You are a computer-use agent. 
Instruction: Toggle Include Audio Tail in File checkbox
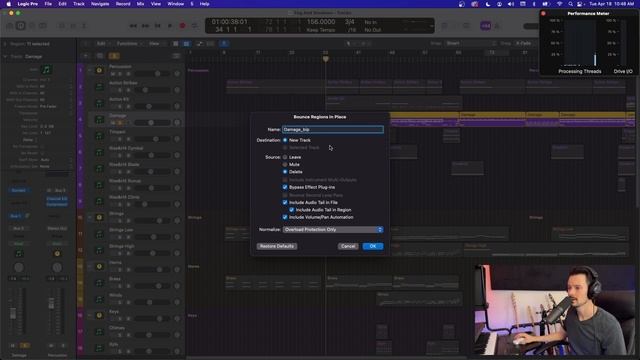click(x=285, y=202)
